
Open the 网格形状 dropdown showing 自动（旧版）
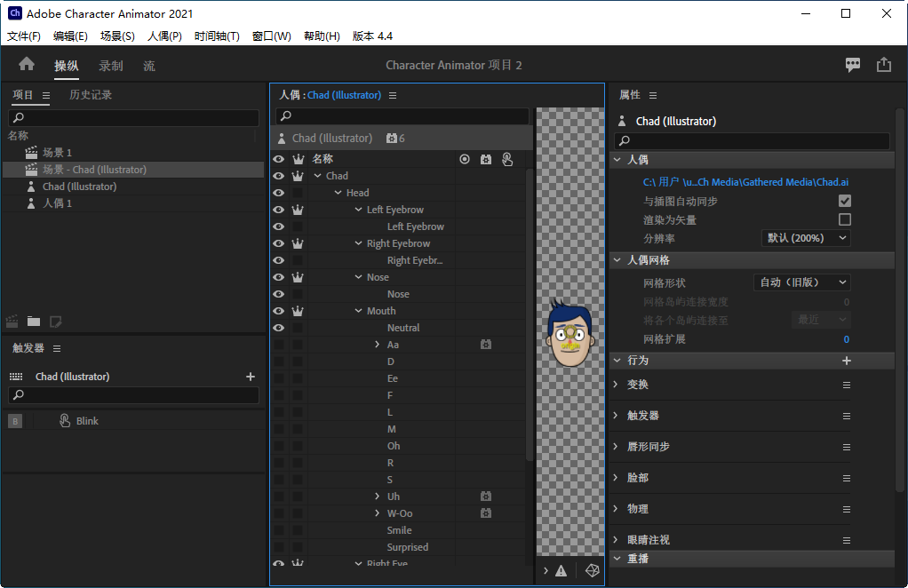802,282
